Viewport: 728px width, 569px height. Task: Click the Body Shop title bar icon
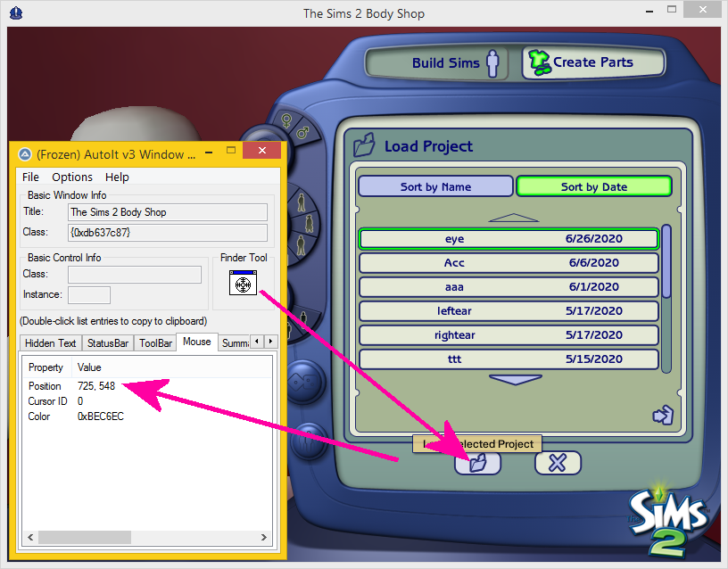pyautogui.click(x=16, y=13)
